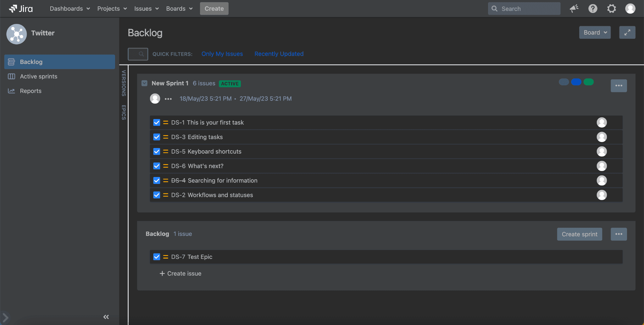
Task: Open the administration gear icon
Action: 611,9
